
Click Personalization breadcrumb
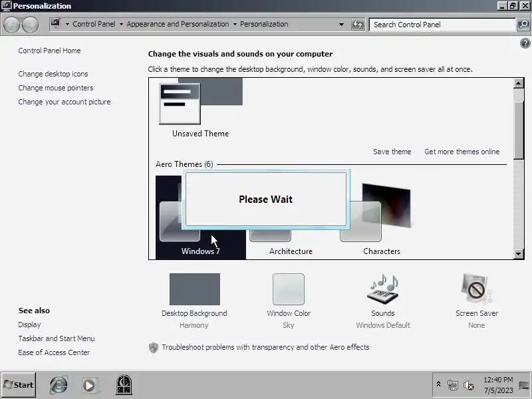click(264, 24)
